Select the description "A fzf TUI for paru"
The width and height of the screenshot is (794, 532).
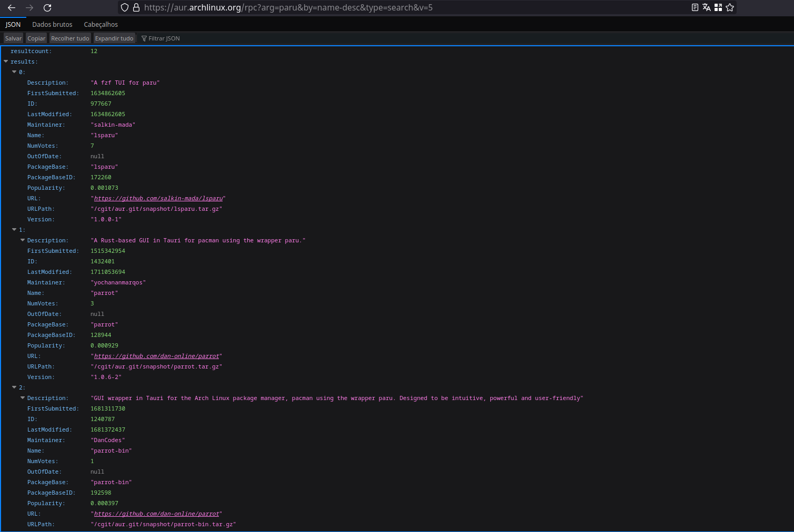point(125,83)
